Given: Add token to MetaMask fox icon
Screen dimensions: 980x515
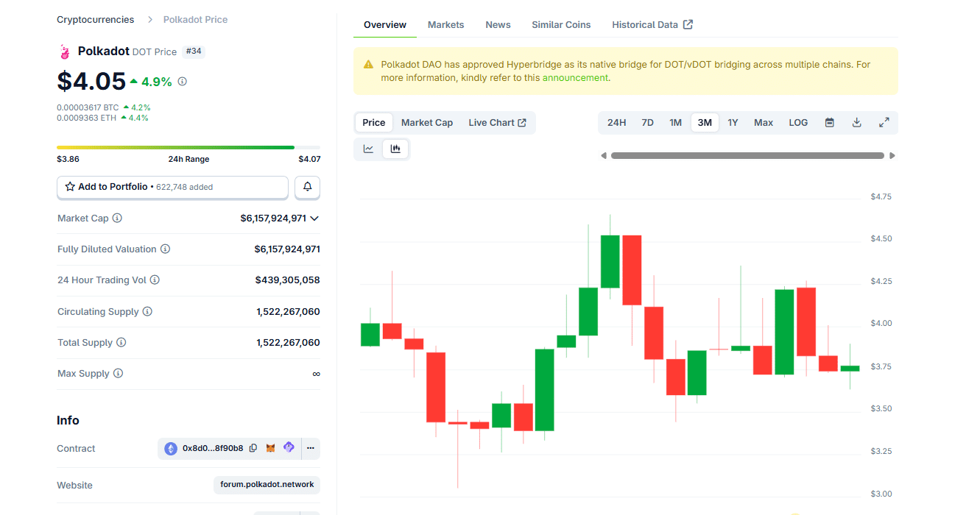Looking at the screenshot, I should pyautogui.click(x=270, y=448).
